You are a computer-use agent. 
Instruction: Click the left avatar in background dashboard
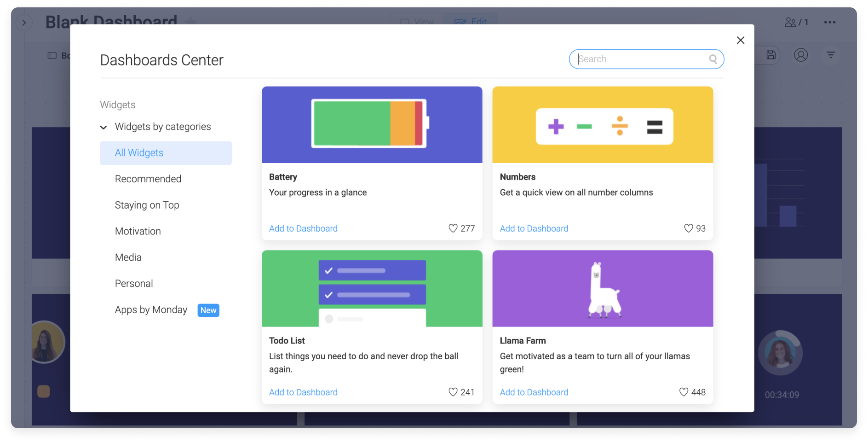pyautogui.click(x=48, y=342)
